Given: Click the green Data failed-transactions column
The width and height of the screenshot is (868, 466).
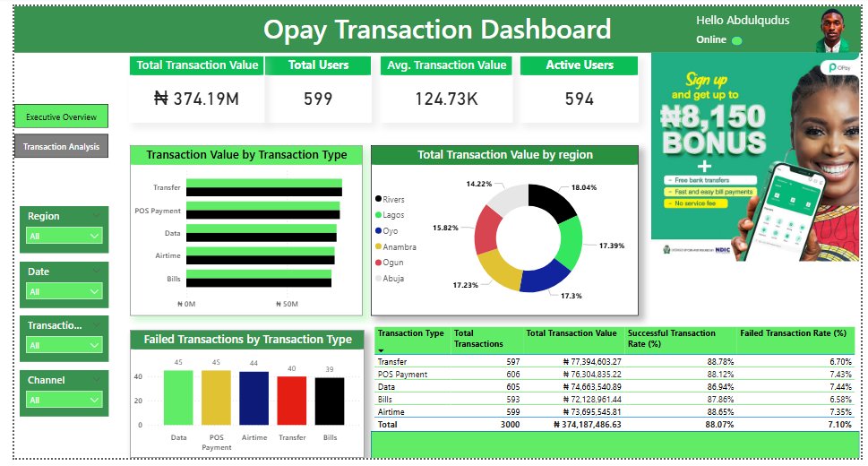Looking at the screenshot, I should click(x=178, y=398).
